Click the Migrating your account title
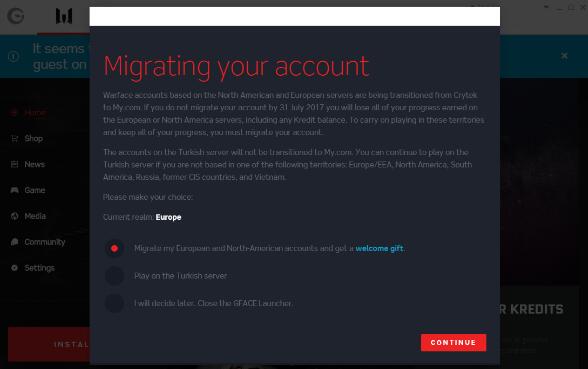The image size is (588, 369). (236, 67)
